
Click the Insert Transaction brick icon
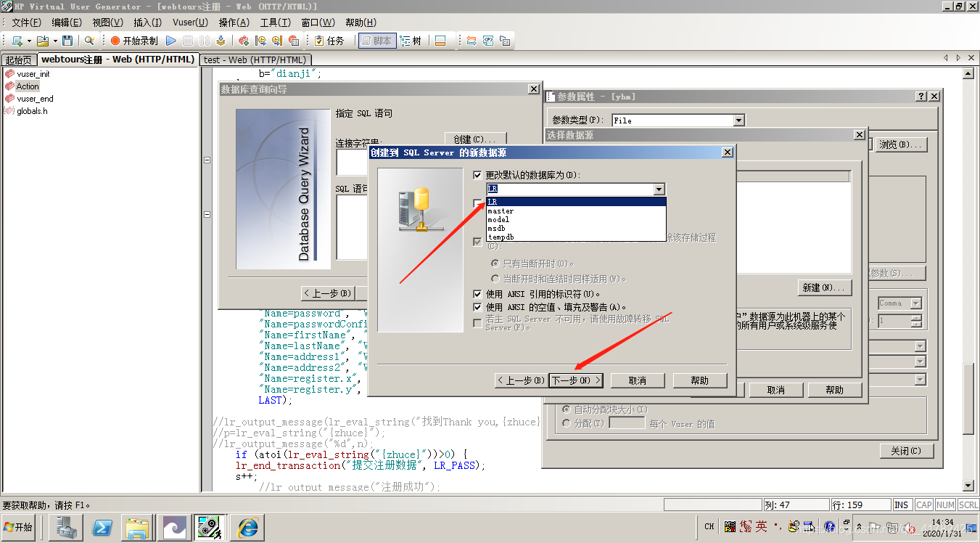(x=244, y=41)
